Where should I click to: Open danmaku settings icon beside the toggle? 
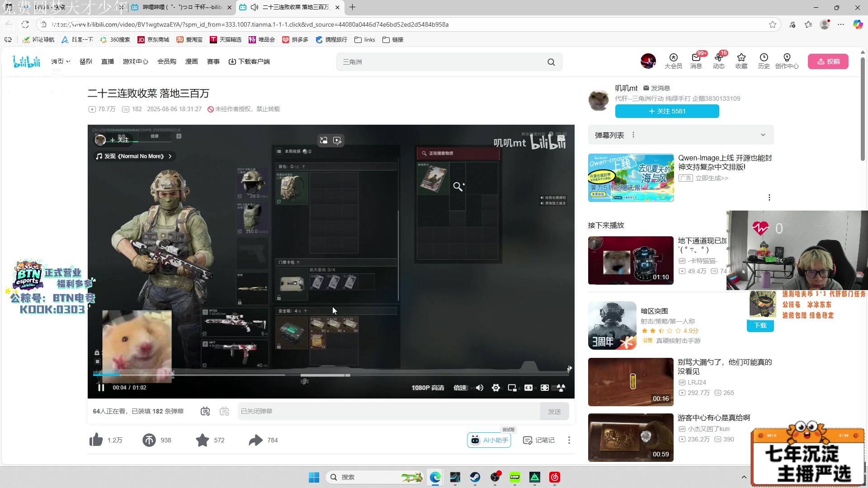[224, 411]
